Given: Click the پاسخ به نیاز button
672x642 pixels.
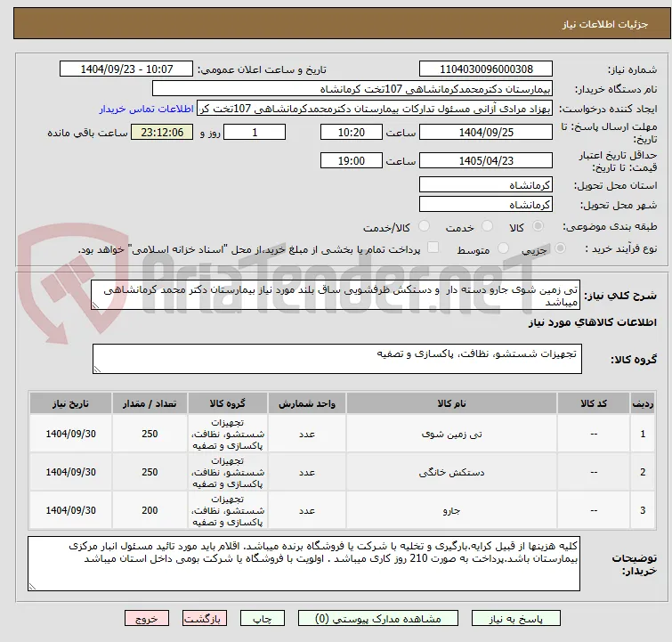Looking at the screenshot, I should tap(516, 619).
